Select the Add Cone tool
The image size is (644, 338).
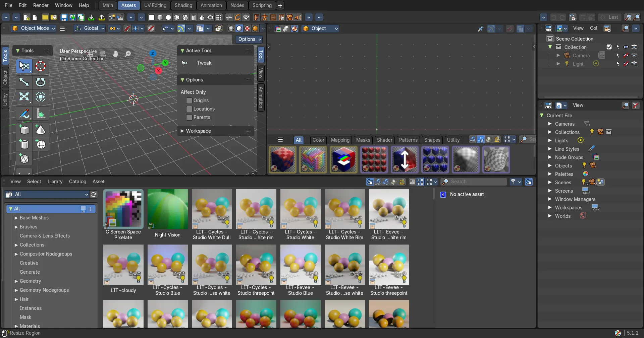(41, 130)
